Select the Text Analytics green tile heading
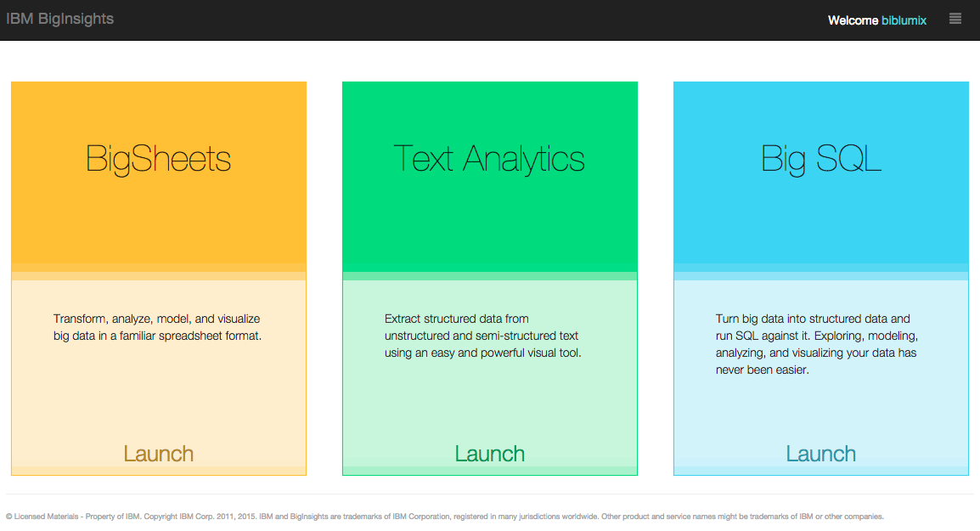Viewport: 980px width, 531px height. (x=489, y=159)
